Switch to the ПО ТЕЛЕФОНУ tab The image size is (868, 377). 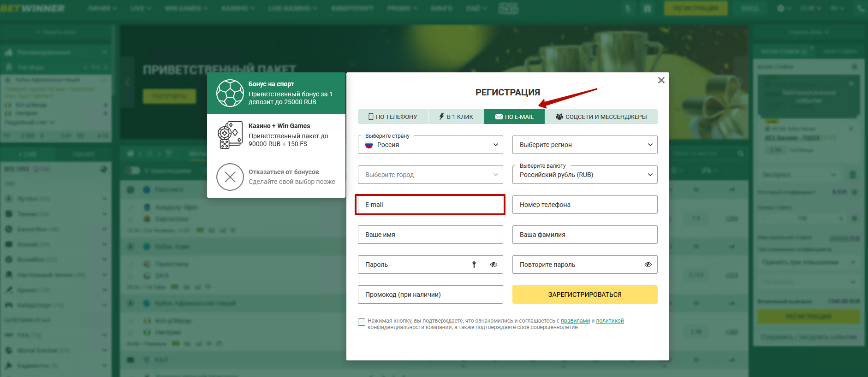(x=392, y=117)
